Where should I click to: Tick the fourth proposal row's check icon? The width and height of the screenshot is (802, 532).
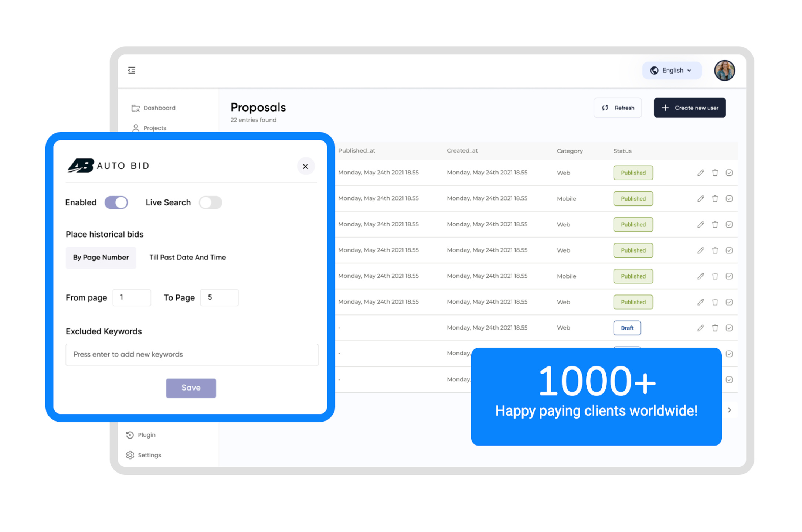(729, 250)
